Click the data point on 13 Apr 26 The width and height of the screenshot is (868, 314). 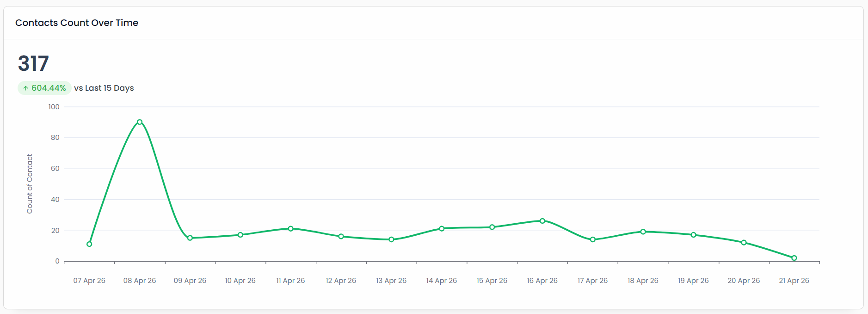[x=391, y=239]
